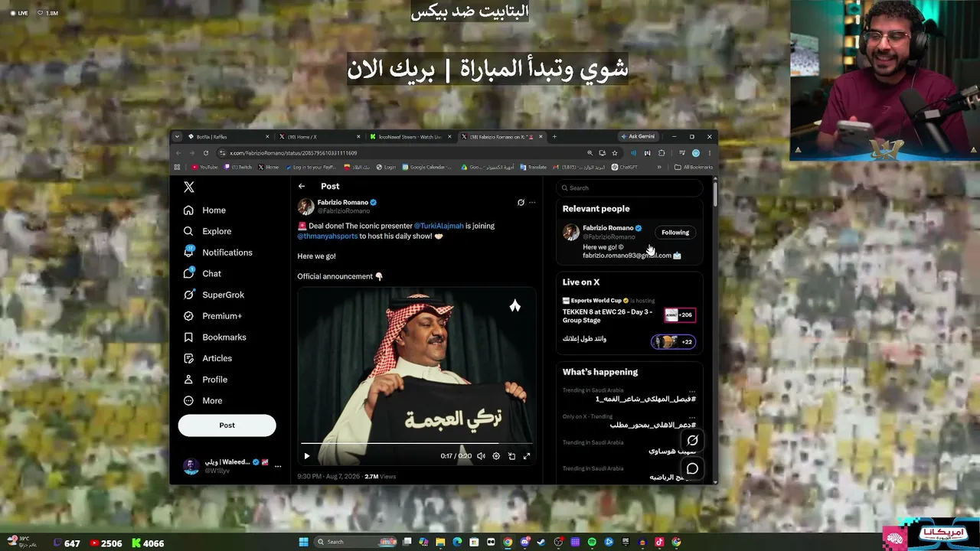Click the browser address bar URL

point(293,153)
